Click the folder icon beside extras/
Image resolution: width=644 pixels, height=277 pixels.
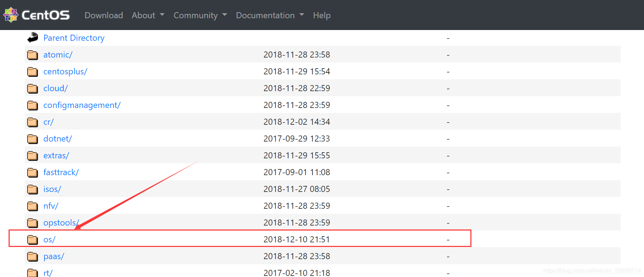click(33, 155)
